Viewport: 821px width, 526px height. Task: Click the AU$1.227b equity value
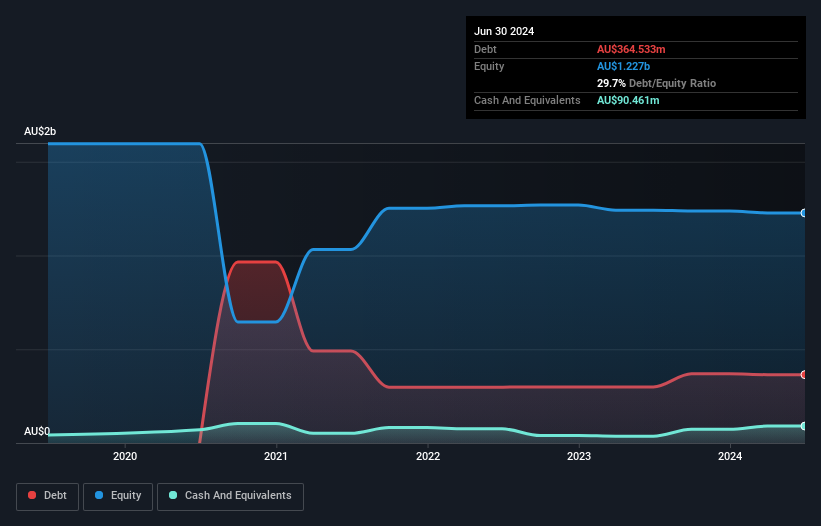coord(623,66)
